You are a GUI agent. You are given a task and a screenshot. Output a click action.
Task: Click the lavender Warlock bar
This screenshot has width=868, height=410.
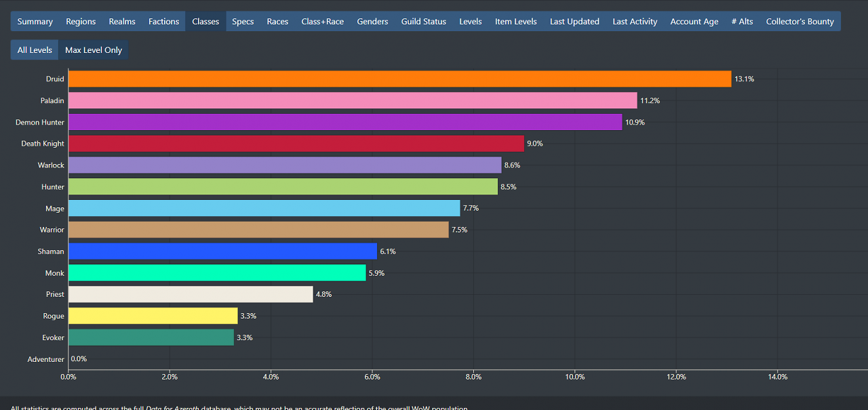click(x=285, y=165)
